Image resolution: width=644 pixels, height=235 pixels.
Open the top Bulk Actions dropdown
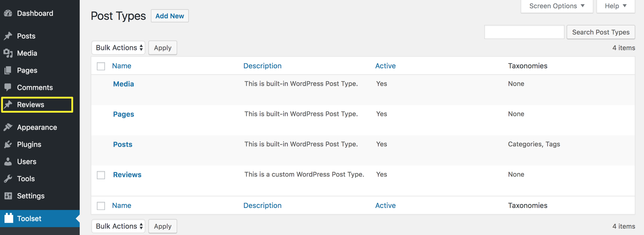pos(119,48)
